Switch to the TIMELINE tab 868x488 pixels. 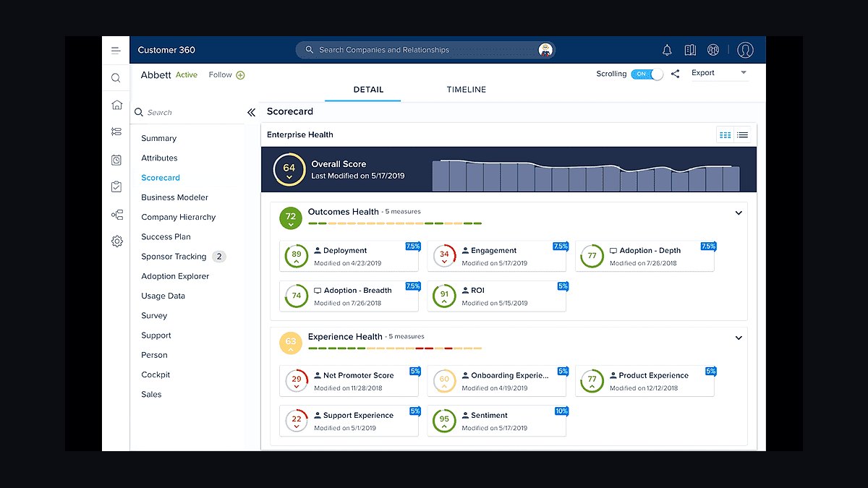pos(467,90)
